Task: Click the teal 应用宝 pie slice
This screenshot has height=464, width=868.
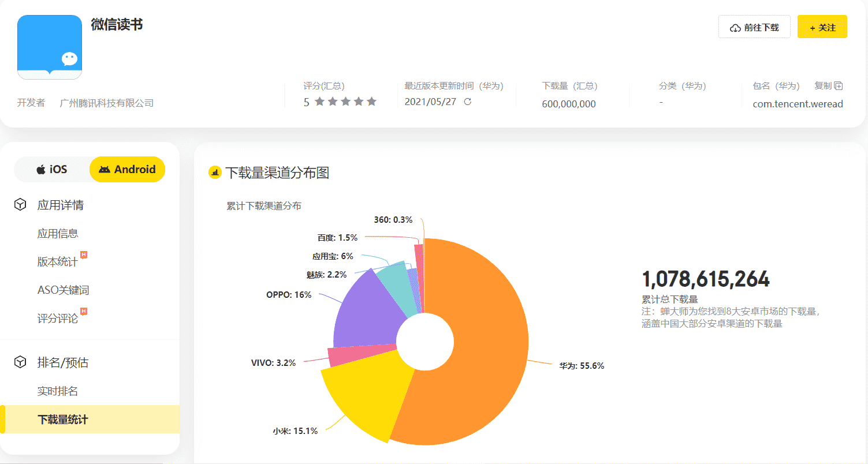Action: pos(397,287)
